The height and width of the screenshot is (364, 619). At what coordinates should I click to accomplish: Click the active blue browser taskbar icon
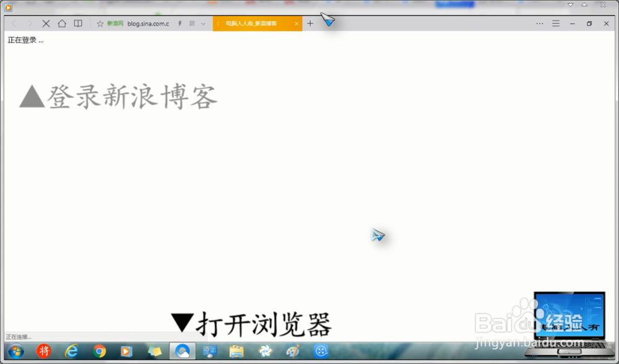183,351
